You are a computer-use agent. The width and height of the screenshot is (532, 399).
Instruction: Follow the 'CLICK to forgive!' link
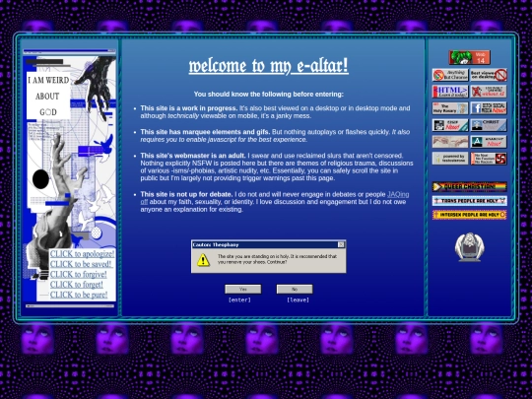pos(79,274)
